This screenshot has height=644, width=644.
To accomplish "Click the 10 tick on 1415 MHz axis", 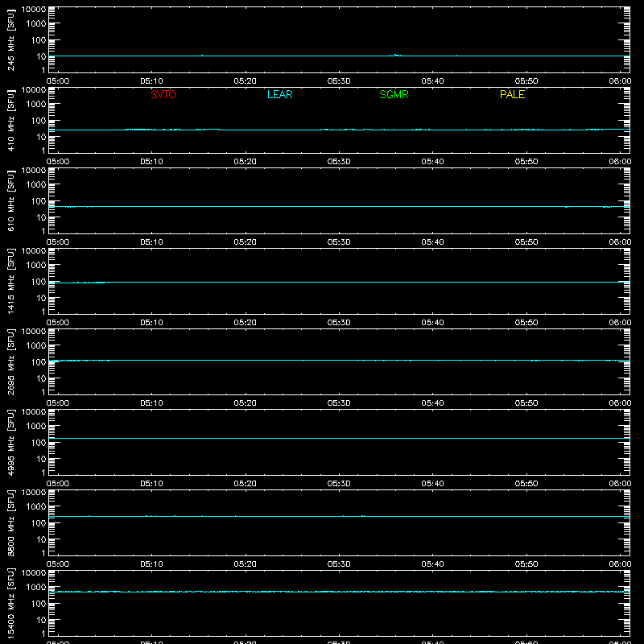I will tap(41, 298).
